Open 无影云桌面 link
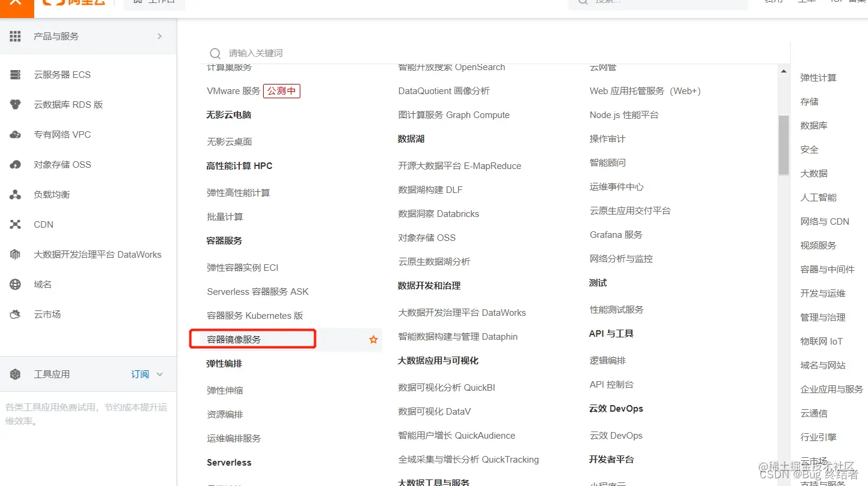The width and height of the screenshot is (868, 486). click(230, 142)
